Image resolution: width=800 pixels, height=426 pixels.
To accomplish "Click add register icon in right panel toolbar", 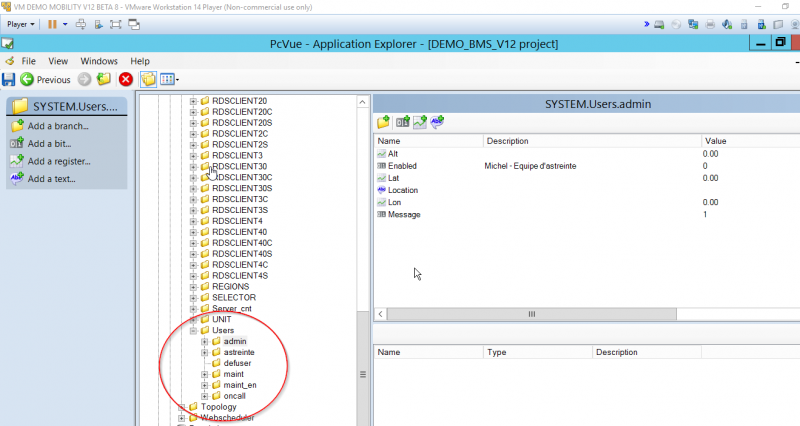I will point(420,121).
